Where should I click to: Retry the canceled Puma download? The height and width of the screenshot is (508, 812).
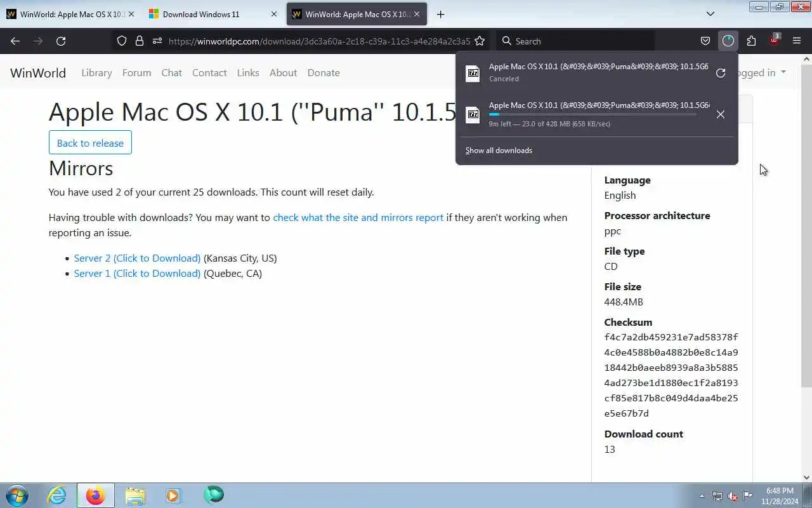point(721,72)
